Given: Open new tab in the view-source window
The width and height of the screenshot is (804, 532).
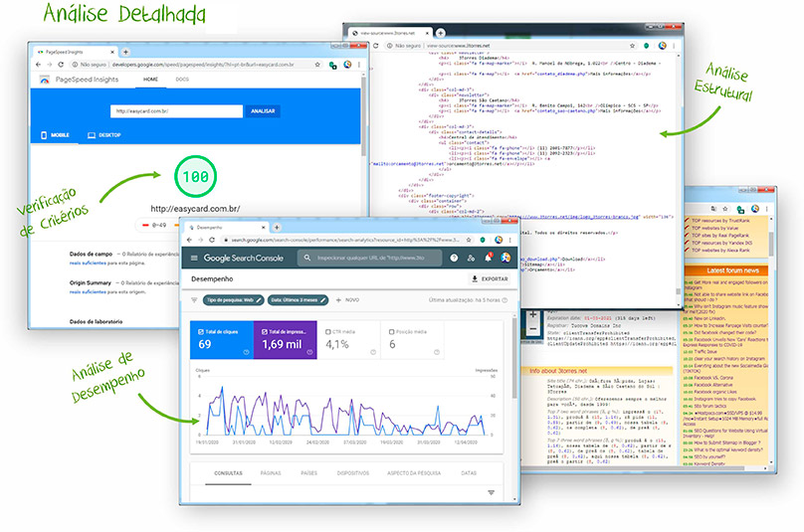Looking at the screenshot, I should point(440,33).
